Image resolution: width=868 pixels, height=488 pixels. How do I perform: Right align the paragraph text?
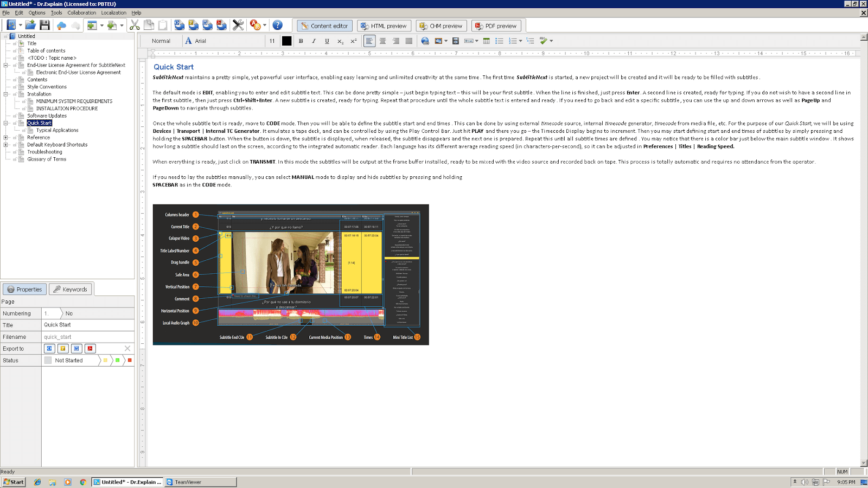(x=395, y=41)
